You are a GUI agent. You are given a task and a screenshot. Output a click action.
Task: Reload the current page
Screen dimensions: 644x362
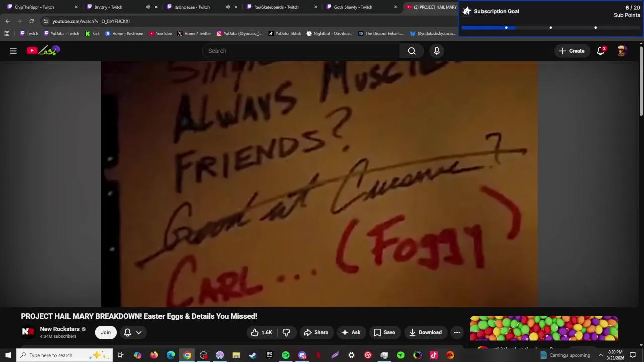31,21
